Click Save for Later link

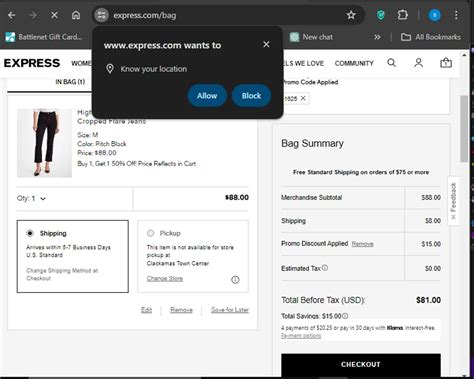point(230,310)
